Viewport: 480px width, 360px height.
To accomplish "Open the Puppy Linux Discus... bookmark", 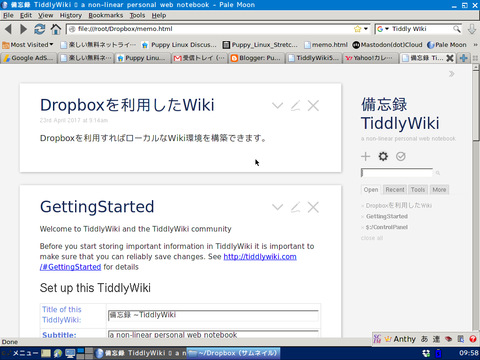I will click(x=179, y=45).
